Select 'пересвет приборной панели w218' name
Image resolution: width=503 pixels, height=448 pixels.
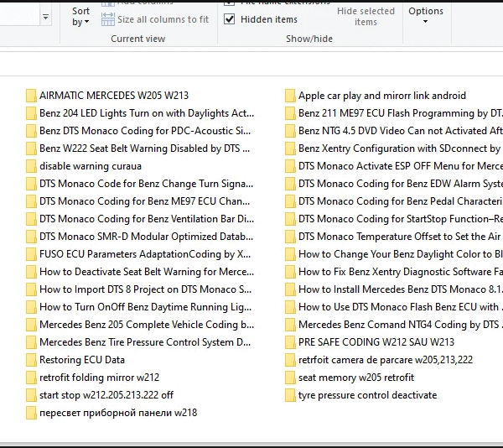click(118, 413)
